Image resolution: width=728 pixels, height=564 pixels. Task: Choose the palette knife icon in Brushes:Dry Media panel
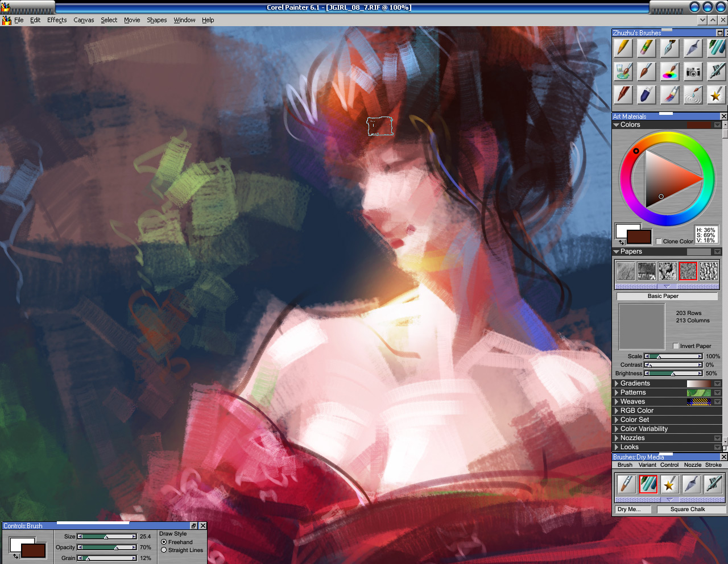tap(691, 484)
